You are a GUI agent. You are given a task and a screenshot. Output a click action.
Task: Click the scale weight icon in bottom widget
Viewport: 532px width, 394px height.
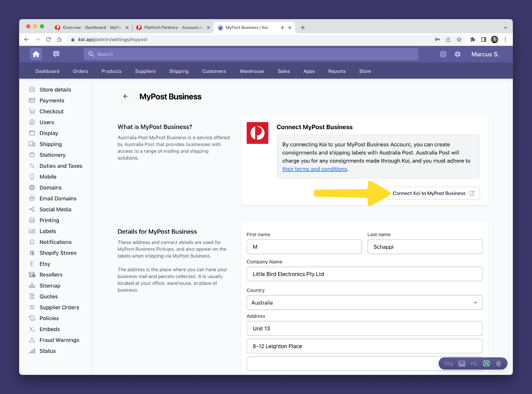pyautogui.click(x=462, y=363)
